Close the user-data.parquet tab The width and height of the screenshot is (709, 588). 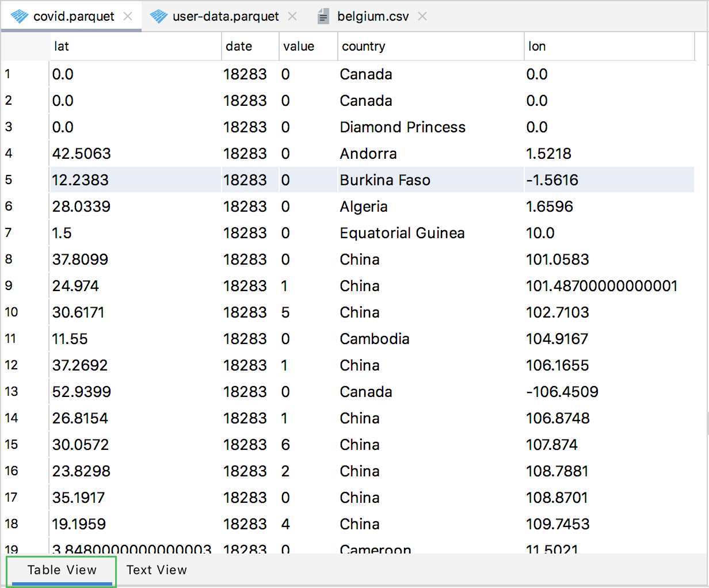[292, 16]
